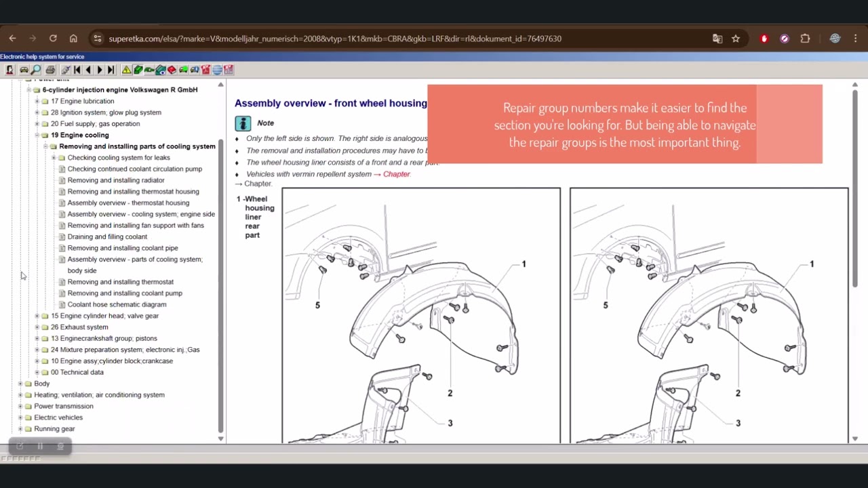The width and height of the screenshot is (868, 488).
Task: Open Assembly overview - cooling system; engine side
Action: (x=141, y=214)
